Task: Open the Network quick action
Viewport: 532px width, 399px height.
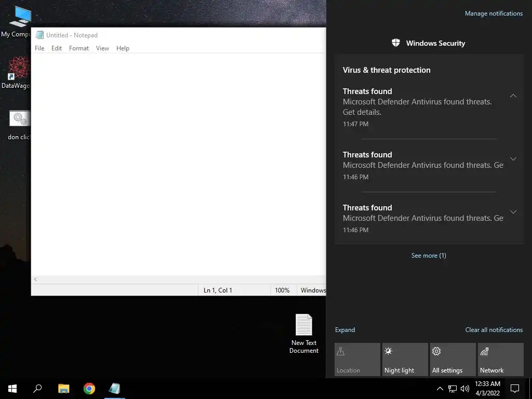Action: click(501, 360)
